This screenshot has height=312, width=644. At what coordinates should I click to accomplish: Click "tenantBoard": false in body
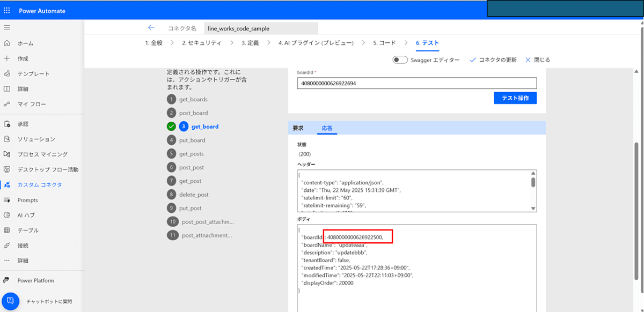pyautogui.click(x=325, y=260)
